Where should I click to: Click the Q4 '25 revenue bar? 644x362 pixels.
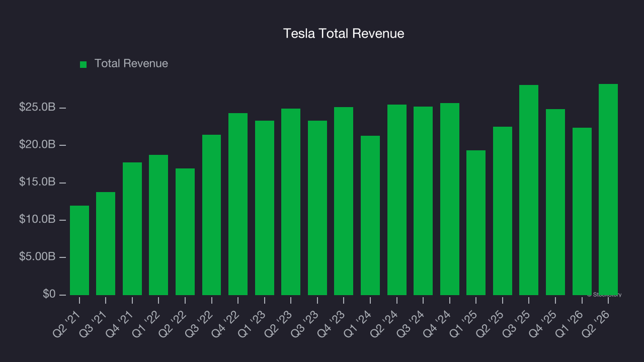(x=555, y=202)
